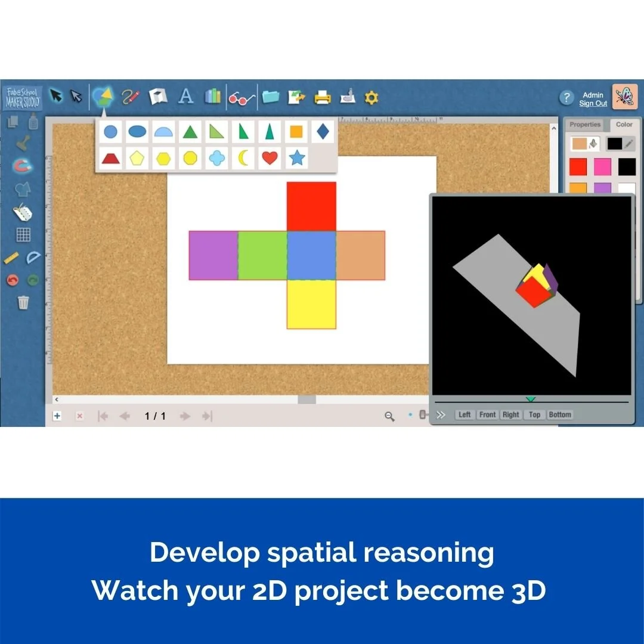The height and width of the screenshot is (644, 644).
Task: Pick the red trapezoid shape
Action: (x=110, y=158)
